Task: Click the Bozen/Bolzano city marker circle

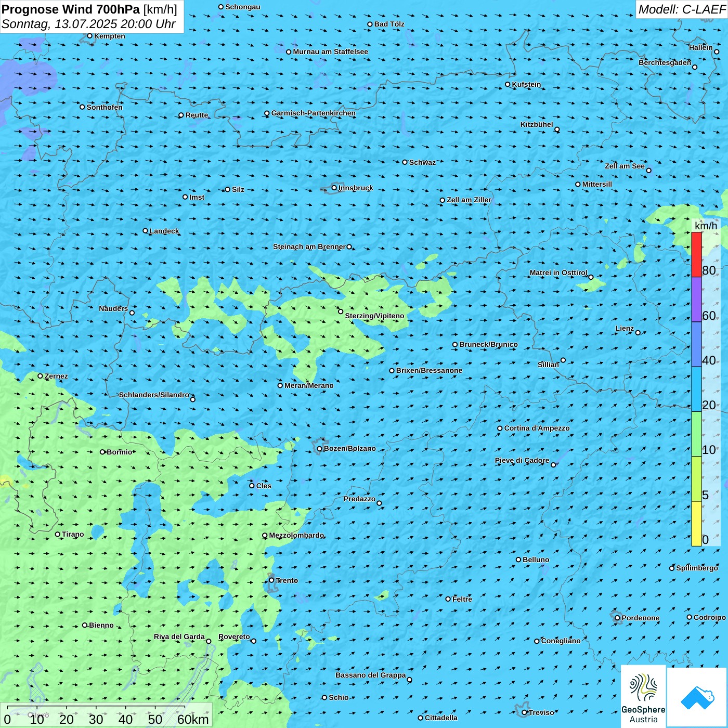Action: tap(319, 449)
